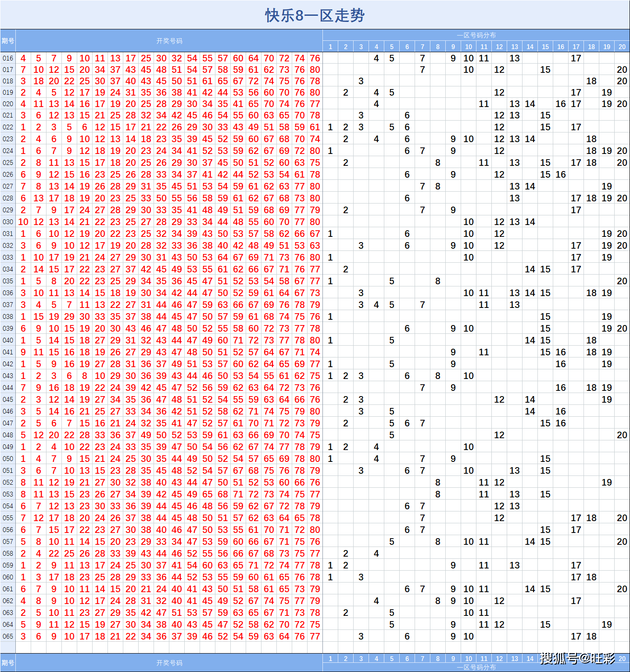
Task: Click black 3 in row 018 distribution area
Action: pos(361,81)
